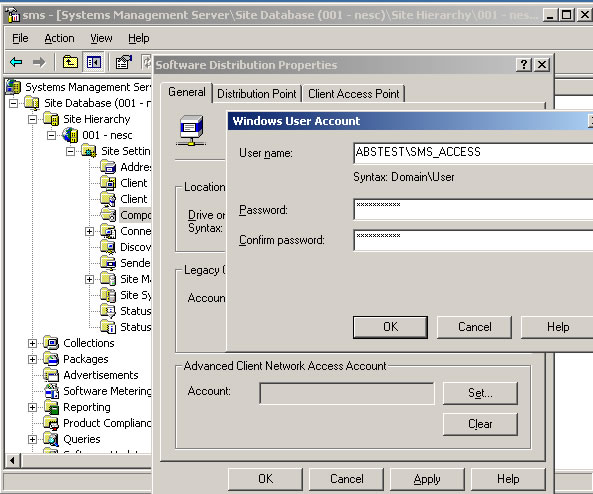The height and width of the screenshot is (494, 593).
Task: Expand the Packages tree node
Action: point(33,359)
